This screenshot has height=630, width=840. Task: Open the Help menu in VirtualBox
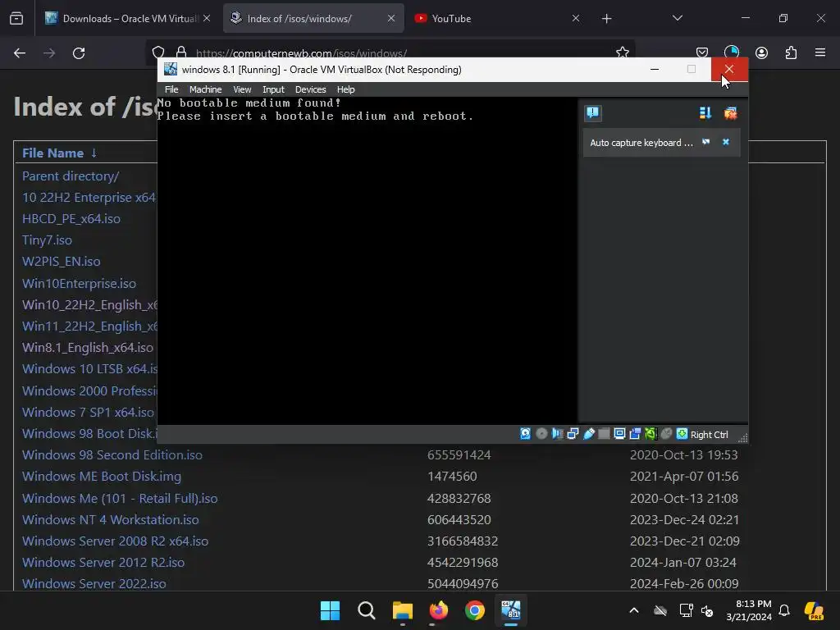345,89
